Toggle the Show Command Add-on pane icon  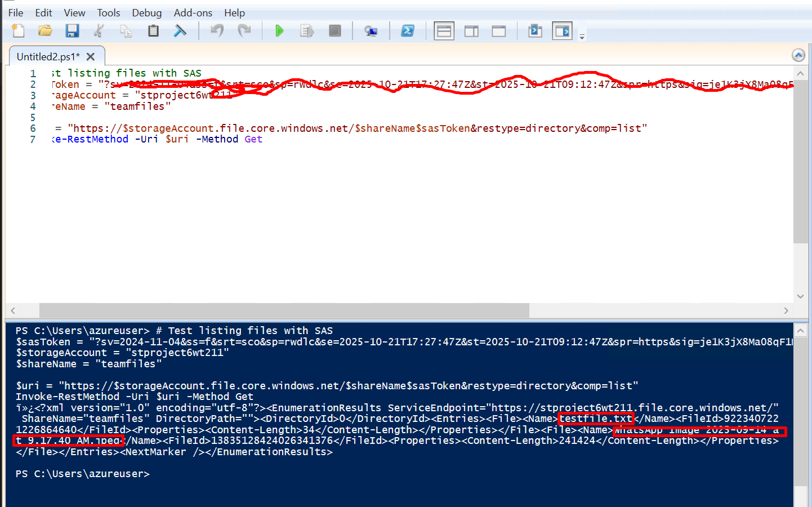pyautogui.click(x=562, y=31)
